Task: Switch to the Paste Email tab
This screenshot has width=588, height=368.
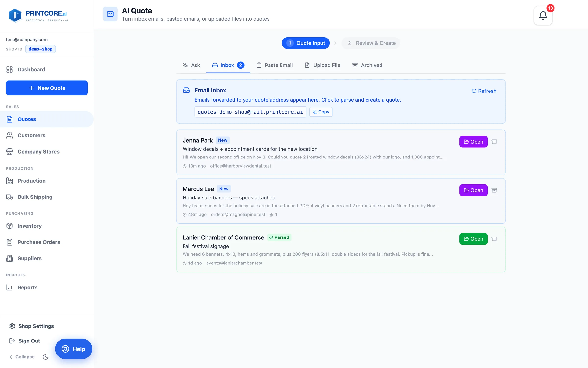Action: pos(274,65)
